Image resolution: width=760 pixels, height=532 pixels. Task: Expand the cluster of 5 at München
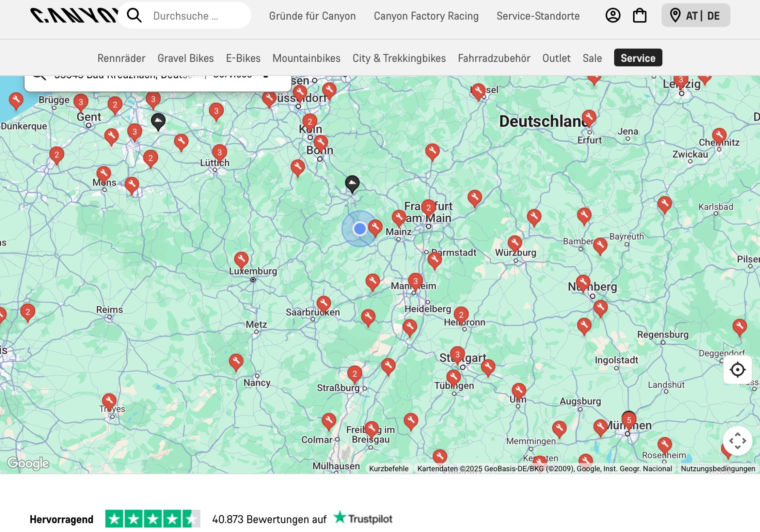click(629, 420)
